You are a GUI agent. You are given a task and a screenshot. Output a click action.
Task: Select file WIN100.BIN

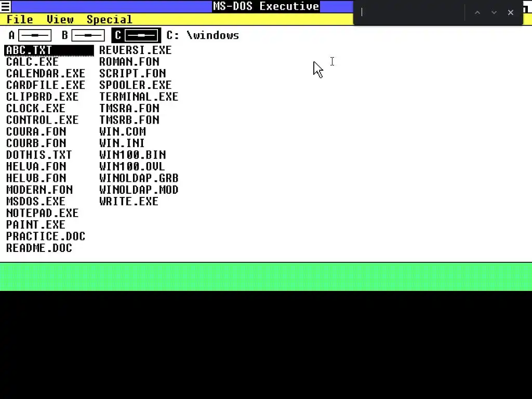tap(132, 155)
